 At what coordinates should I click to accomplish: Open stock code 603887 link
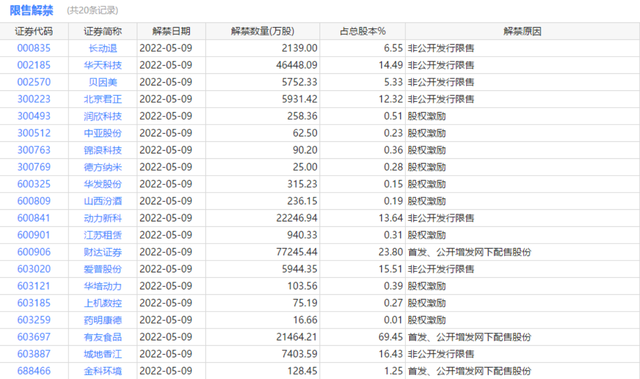(34, 354)
